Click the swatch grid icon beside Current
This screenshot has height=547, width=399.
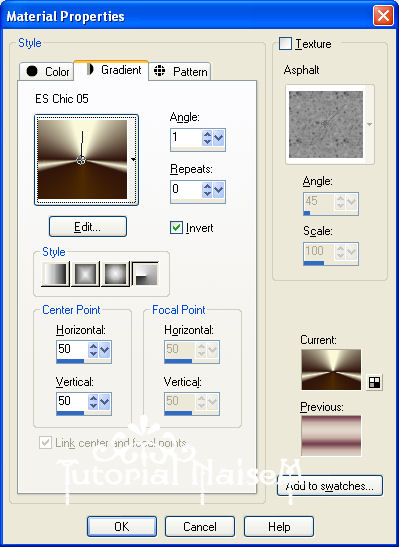click(x=374, y=382)
